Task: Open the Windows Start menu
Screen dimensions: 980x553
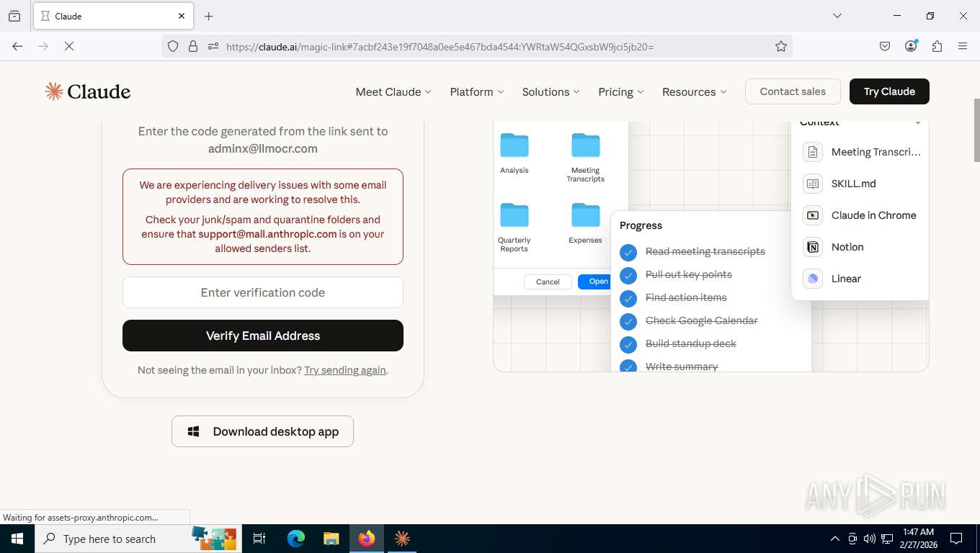Action: pyautogui.click(x=17, y=539)
